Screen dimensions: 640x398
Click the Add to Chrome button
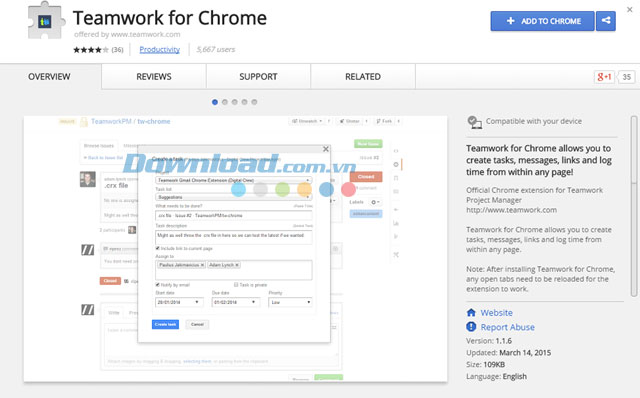[x=542, y=21]
